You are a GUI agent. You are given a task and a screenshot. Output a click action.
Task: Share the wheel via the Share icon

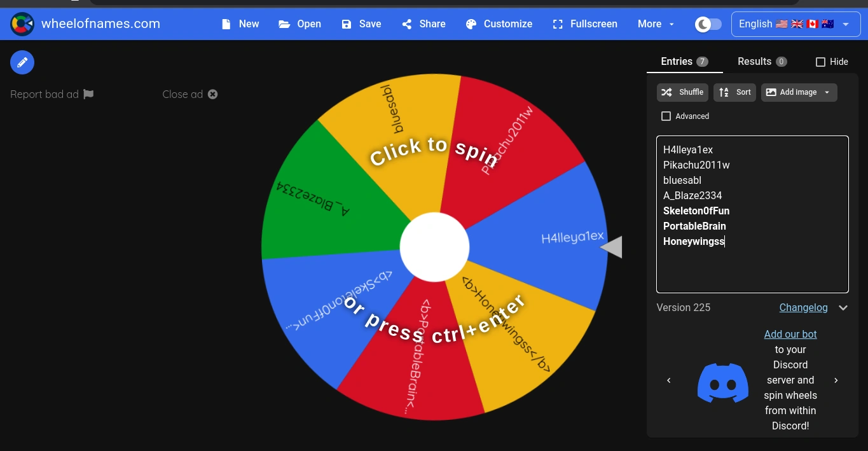pyautogui.click(x=407, y=24)
